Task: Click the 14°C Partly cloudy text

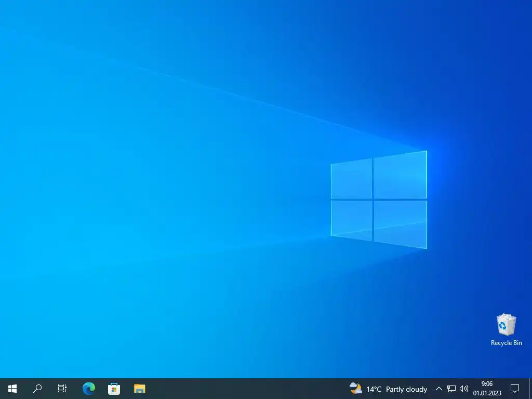Action: click(x=396, y=389)
